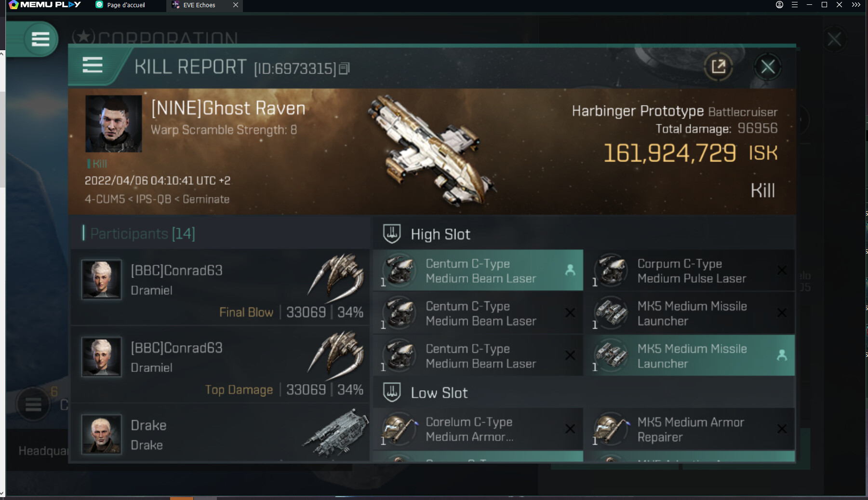Viewport: 868px width, 500px height.
Task: Click the share kill report icon
Action: pyautogui.click(x=718, y=67)
